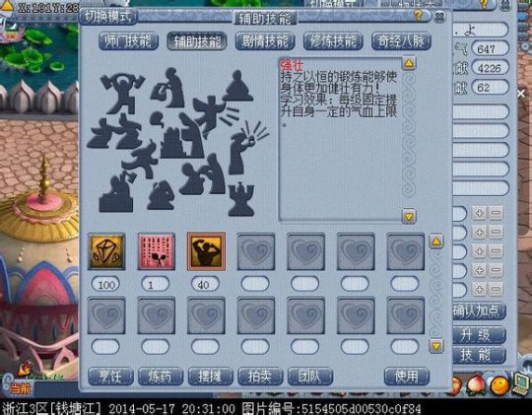This screenshot has width=532, height=415.
Task: Click 确认加点 confirm-points button in character panel
Action: (479, 311)
